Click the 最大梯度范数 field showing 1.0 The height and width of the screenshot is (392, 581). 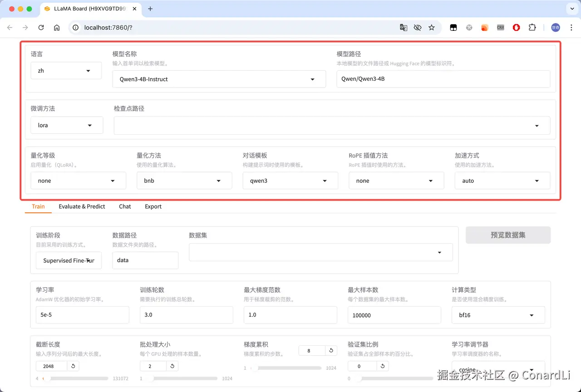[x=290, y=315]
